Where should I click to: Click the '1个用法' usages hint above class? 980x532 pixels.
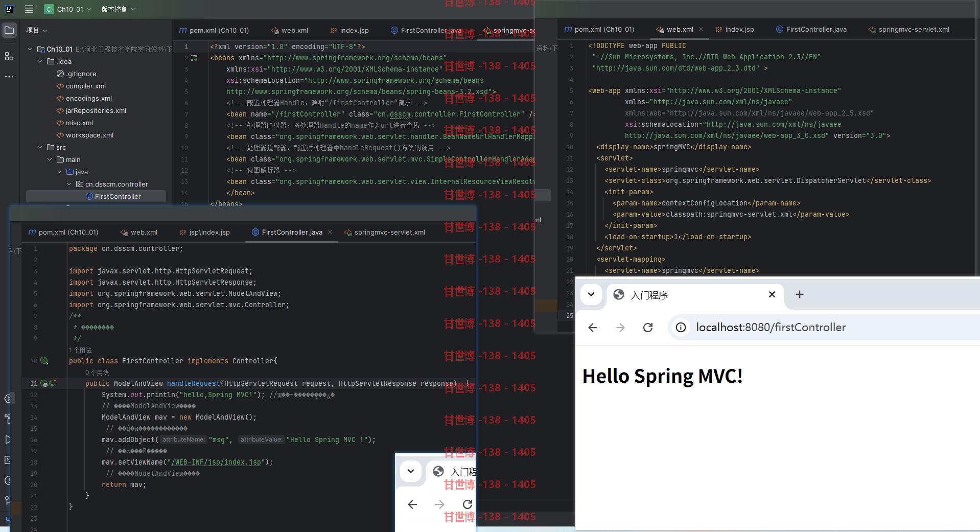[80, 350]
